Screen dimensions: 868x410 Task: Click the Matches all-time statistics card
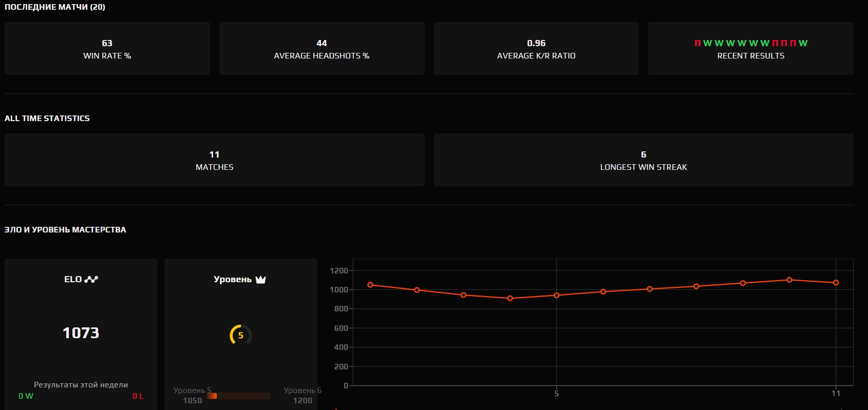coord(214,160)
